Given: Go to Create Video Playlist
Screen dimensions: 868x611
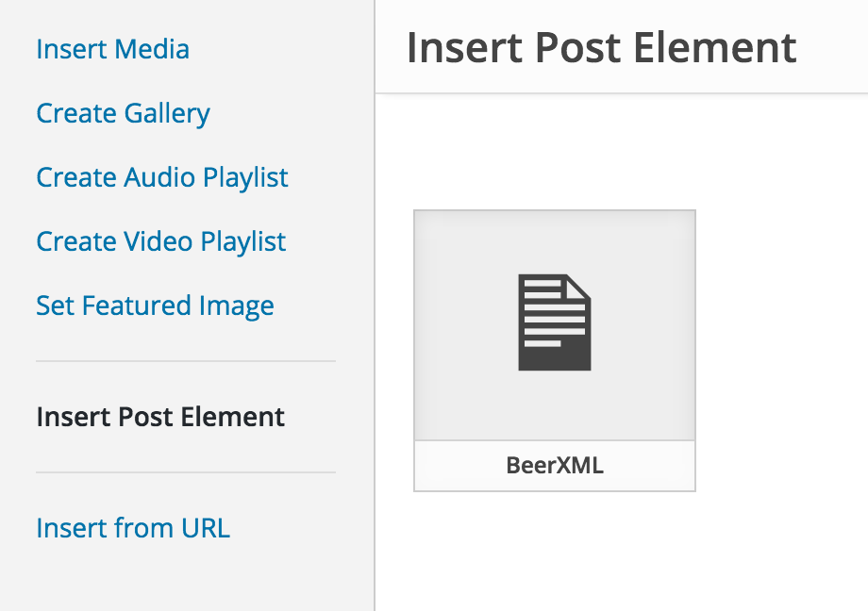Looking at the screenshot, I should click(x=160, y=241).
